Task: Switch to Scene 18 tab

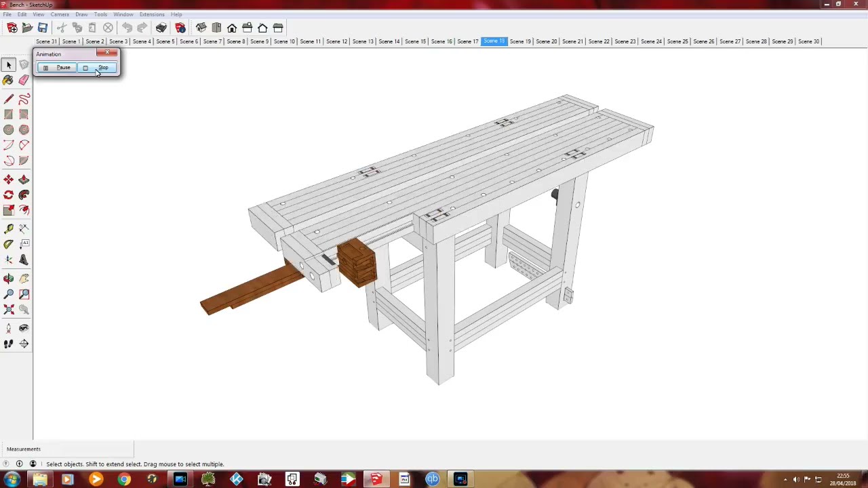Action: [494, 41]
